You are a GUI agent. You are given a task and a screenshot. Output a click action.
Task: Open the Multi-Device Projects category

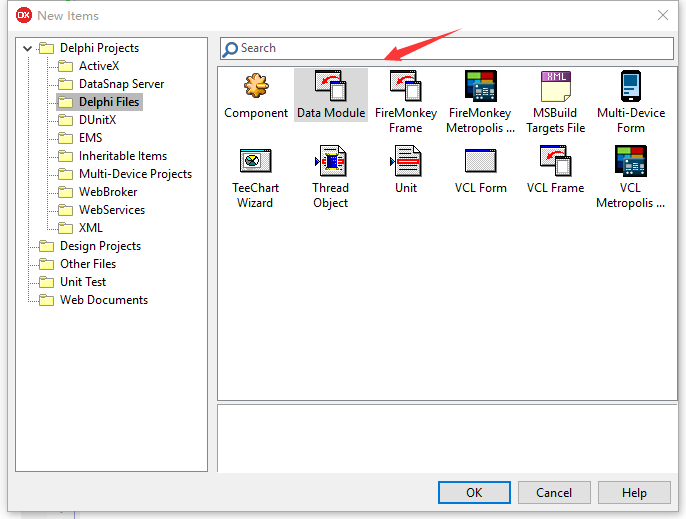click(136, 174)
